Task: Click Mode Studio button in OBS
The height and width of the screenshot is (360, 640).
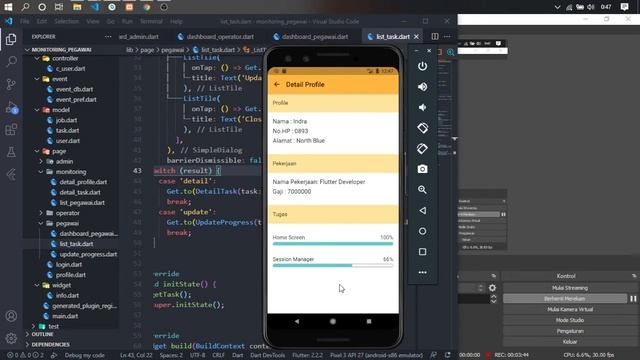Action: [570, 320]
